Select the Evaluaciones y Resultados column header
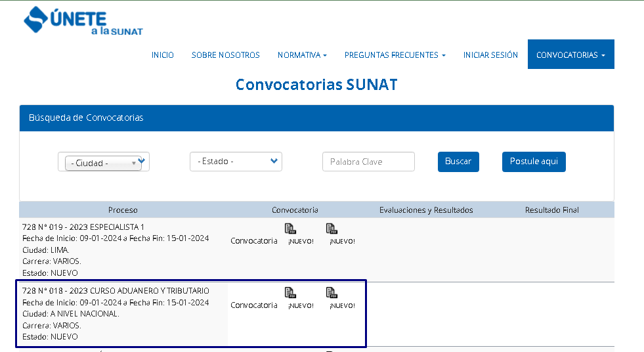This screenshot has width=644, height=352. (426, 210)
